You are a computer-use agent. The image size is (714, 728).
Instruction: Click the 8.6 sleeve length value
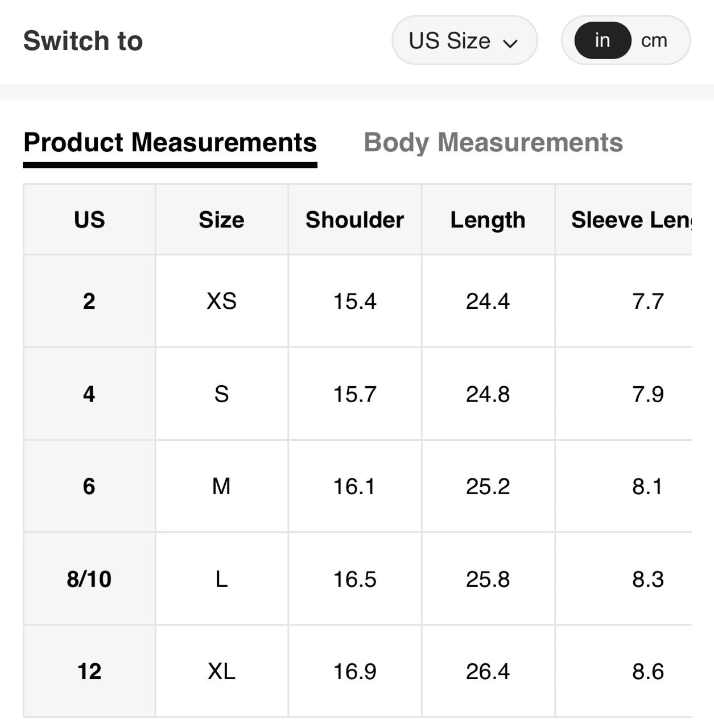[647, 671]
